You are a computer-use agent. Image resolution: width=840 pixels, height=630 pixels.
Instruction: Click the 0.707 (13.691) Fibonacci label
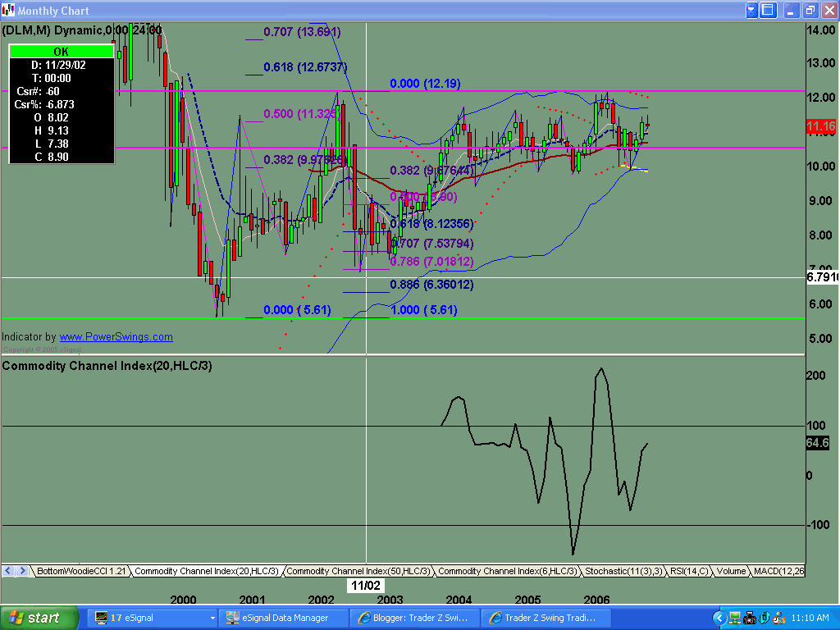pyautogui.click(x=302, y=32)
